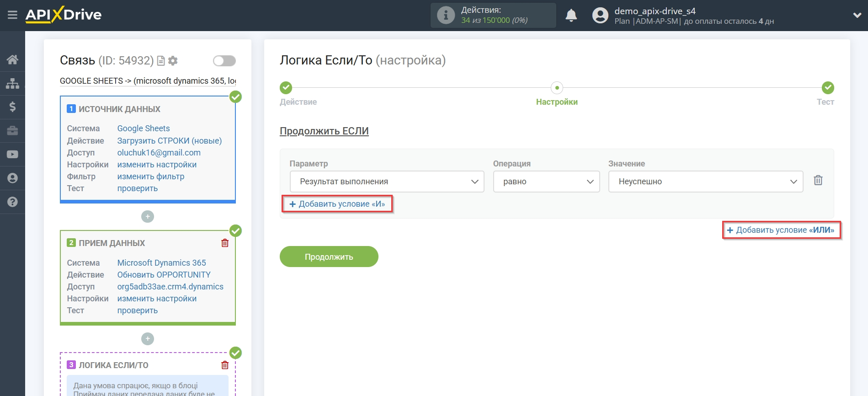Open billing dollar icon in sidebar
The image size is (868, 396).
tap(12, 107)
